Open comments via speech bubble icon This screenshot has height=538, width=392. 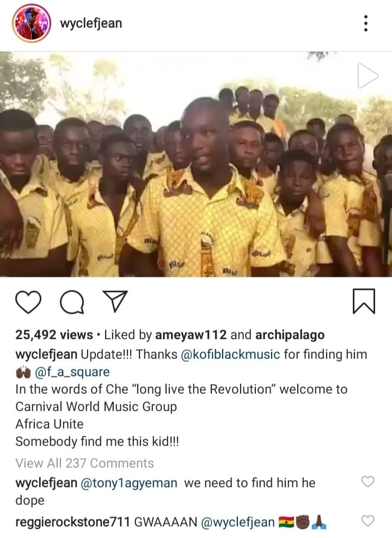[72, 302]
